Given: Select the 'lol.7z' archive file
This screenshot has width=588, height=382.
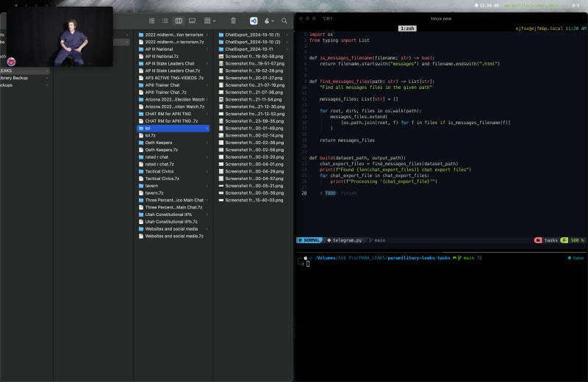Looking at the screenshot, I should (173, 136).
